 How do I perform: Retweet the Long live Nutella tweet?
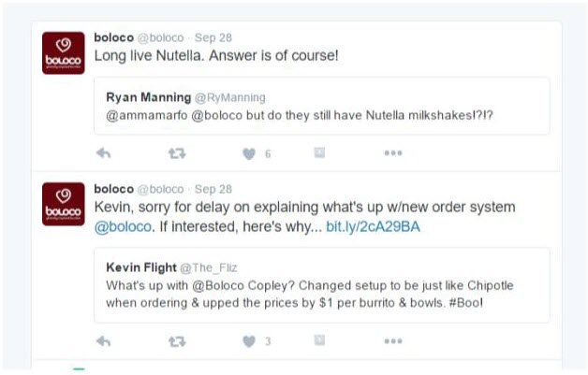[177, 153]
